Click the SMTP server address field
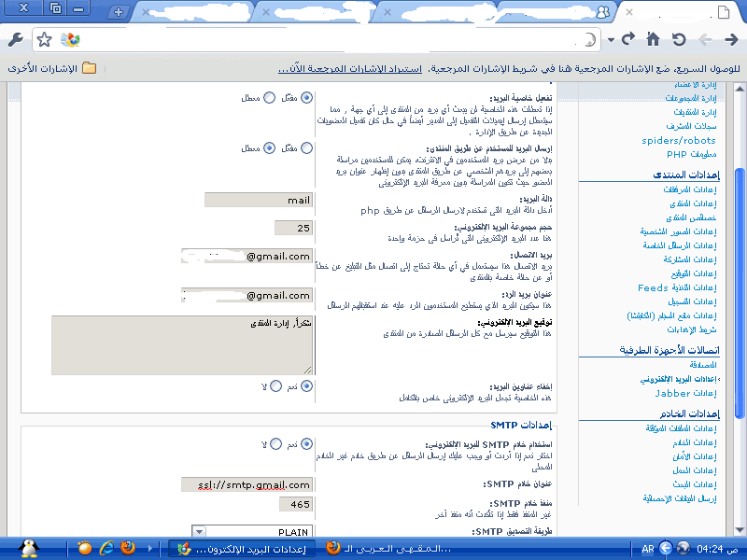This screenshot has width=747, height=560. pos(247,484)
